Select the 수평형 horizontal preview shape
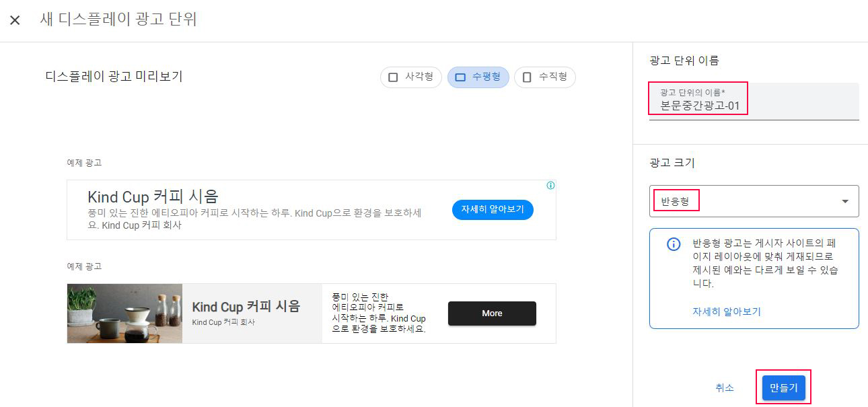Viewport: 868px width, 407px height. click(x=478, y=77)
